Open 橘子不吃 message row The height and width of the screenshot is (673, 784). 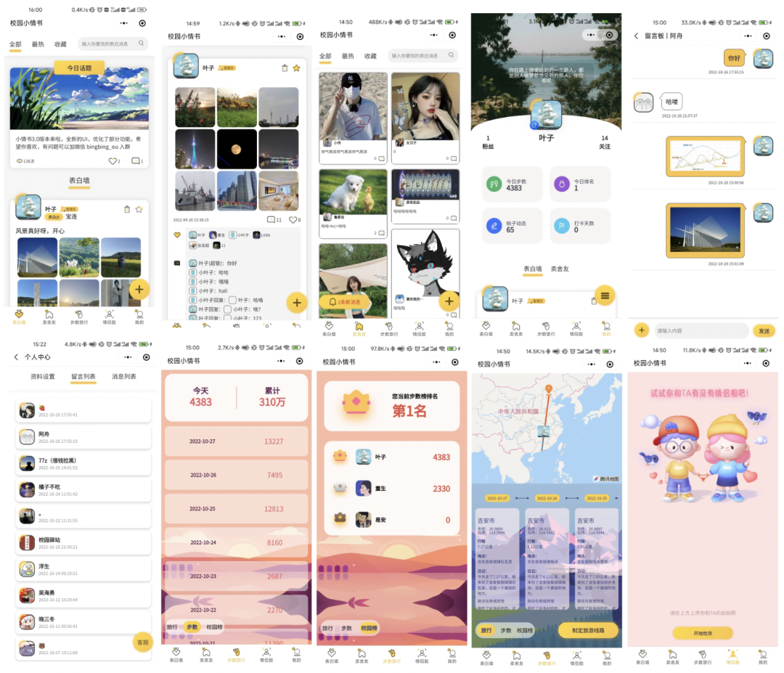pos(83,490)
